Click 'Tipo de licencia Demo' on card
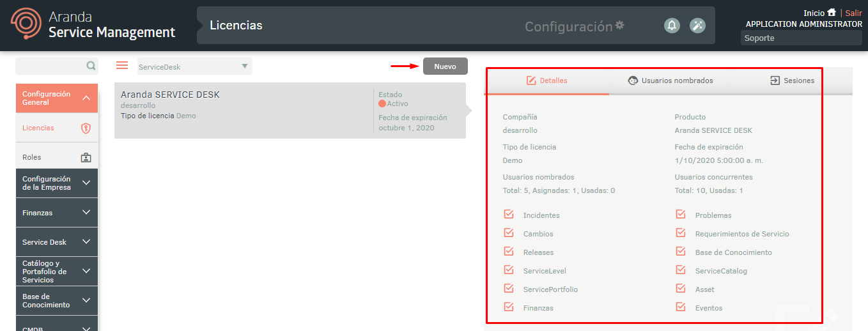 pos(159,116)
